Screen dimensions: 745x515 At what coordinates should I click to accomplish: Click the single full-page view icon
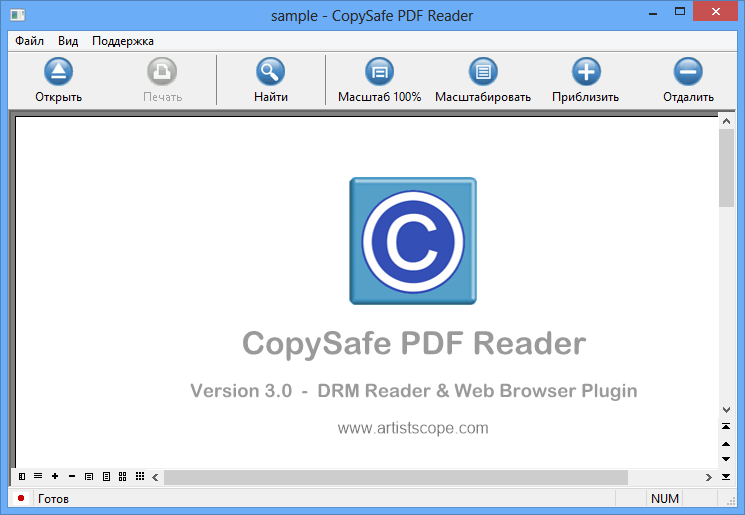point(106,477)
